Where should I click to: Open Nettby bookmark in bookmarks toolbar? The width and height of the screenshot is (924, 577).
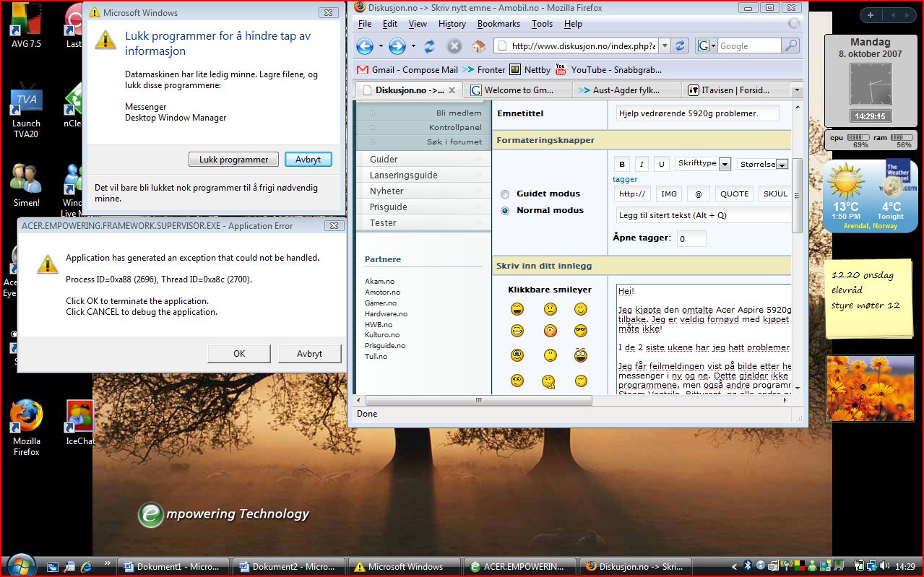(530, 70)
